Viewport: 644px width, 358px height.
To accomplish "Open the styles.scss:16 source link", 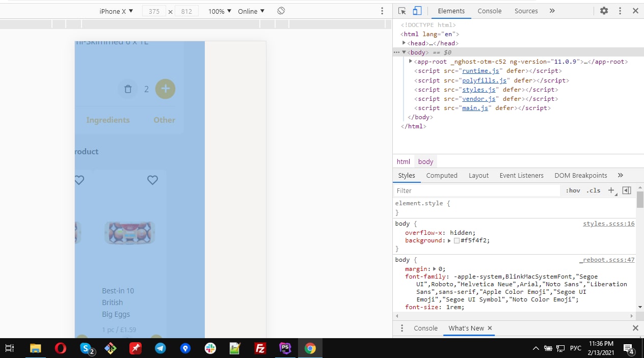I will pyautogui.click(x=608, y=224).
